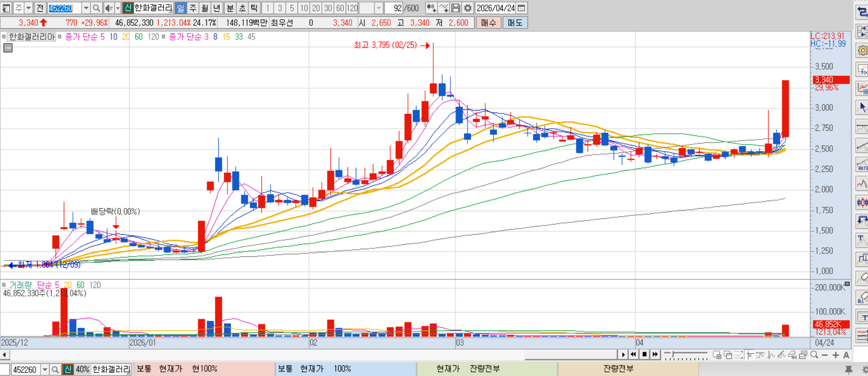The height and width of the screenshot is (376, 868).
Task: Adjust the chart zoom slider handle
Action: [x=672, y=354]
